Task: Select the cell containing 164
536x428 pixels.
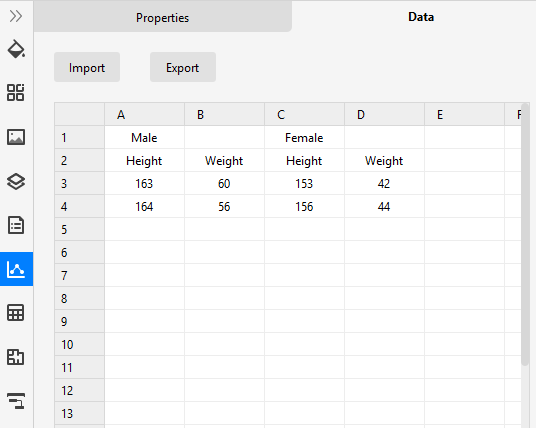Action: point(145,206)
